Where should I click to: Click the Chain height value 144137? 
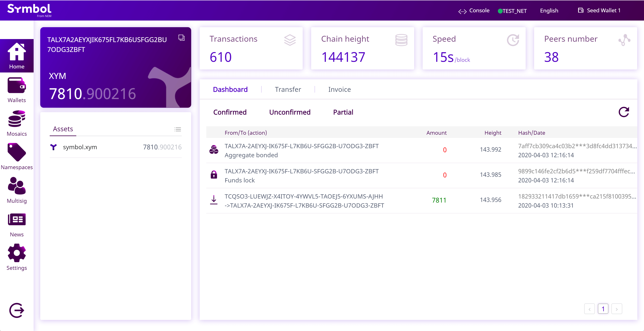(343, 57)
